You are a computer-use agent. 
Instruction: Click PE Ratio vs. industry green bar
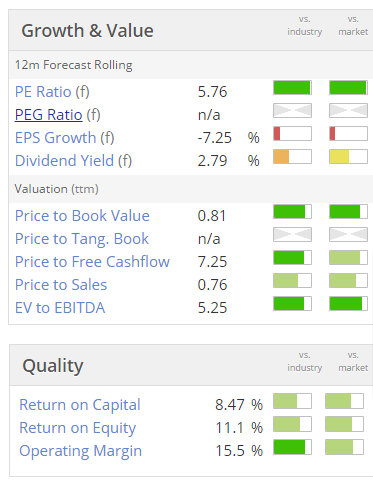tap(292, 88)
